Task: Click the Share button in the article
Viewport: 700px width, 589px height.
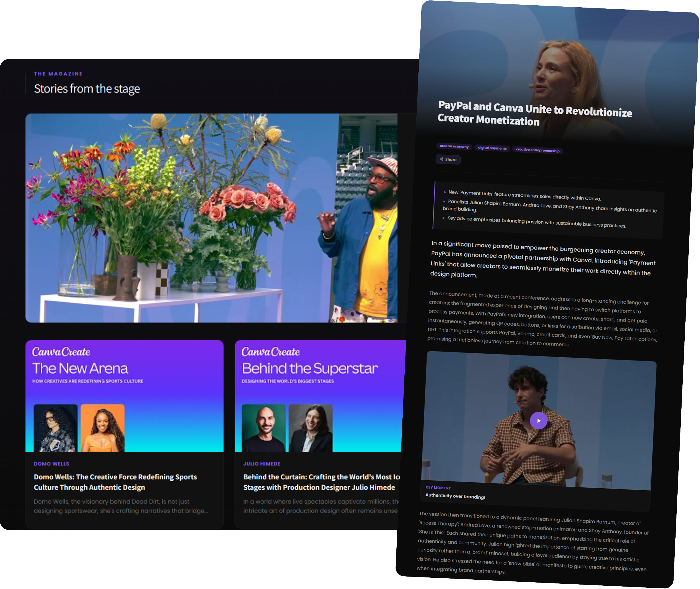Action: pos(448,160)
